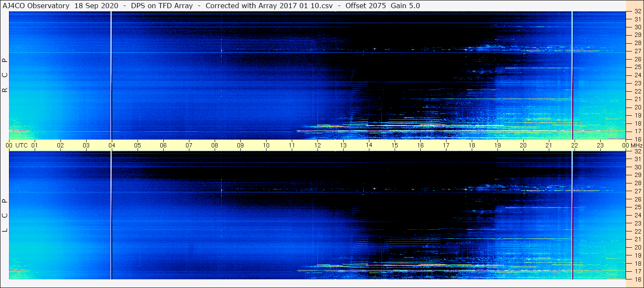Click the 04 hour axis label
The image size is (644, 288).
[112, 145]
